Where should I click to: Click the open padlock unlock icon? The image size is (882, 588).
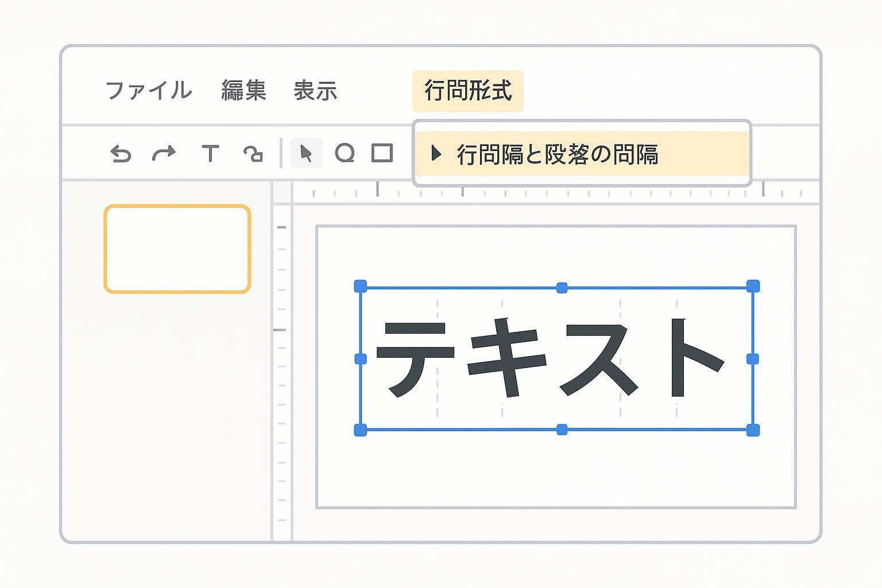point(253,153)
